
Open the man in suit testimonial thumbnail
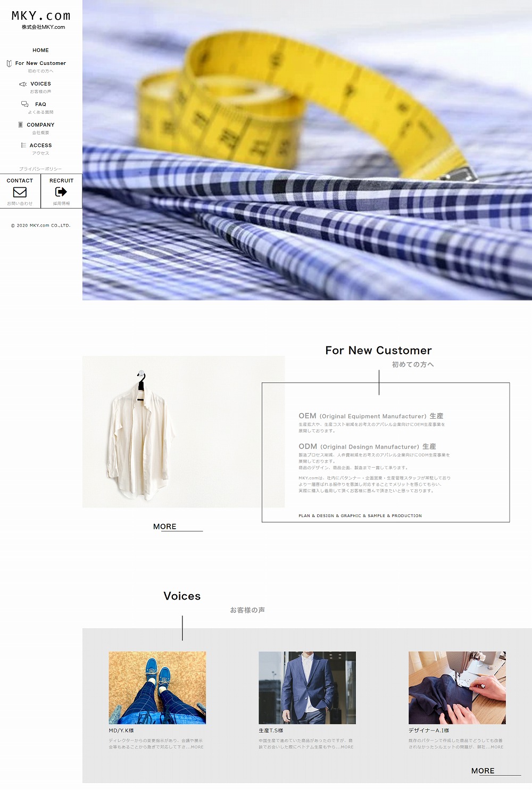pos(307,687)
